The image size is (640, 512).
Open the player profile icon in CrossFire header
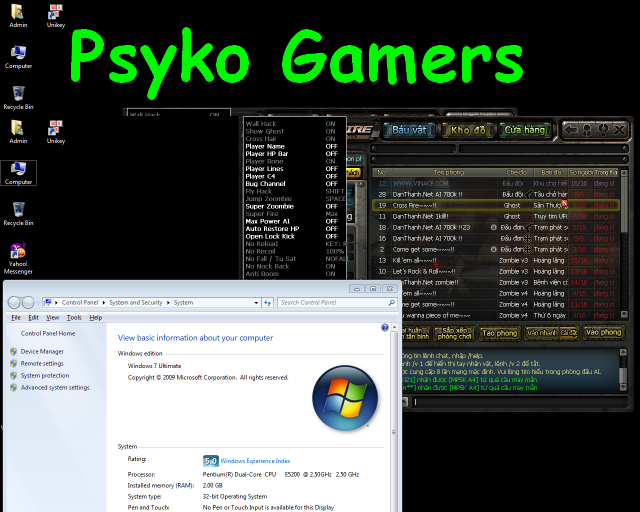[x=587, y=130]
